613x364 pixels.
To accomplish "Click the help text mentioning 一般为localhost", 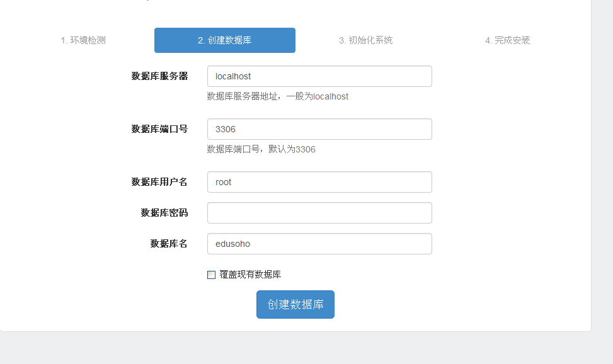I will 278,96.
